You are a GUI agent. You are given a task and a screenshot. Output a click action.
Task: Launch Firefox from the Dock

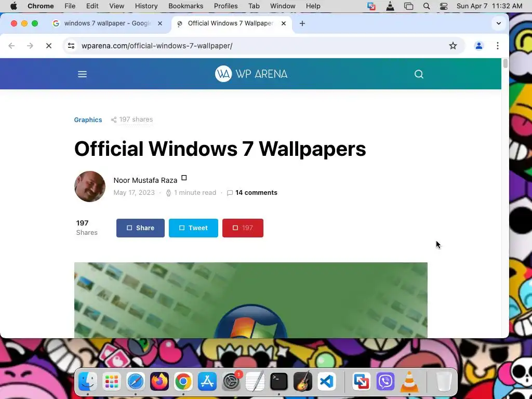click(x=159, y=382)
